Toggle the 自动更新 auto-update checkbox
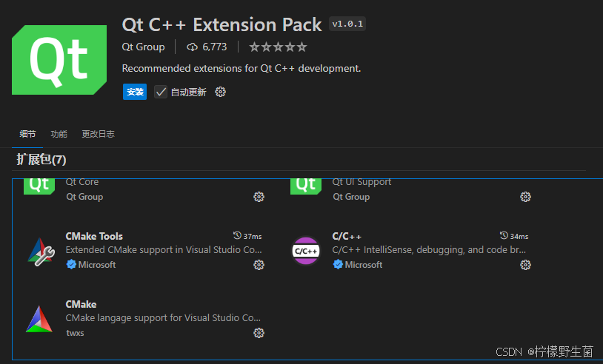 point(161,92)
